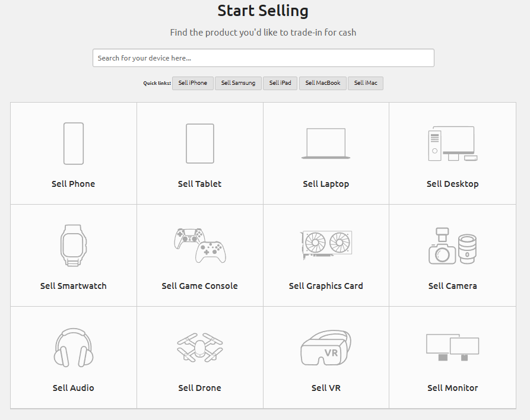The height and width of the screenshot is (420, 530).
Task: Click the Sell Graphics Card label
Action: click(326, 286)
